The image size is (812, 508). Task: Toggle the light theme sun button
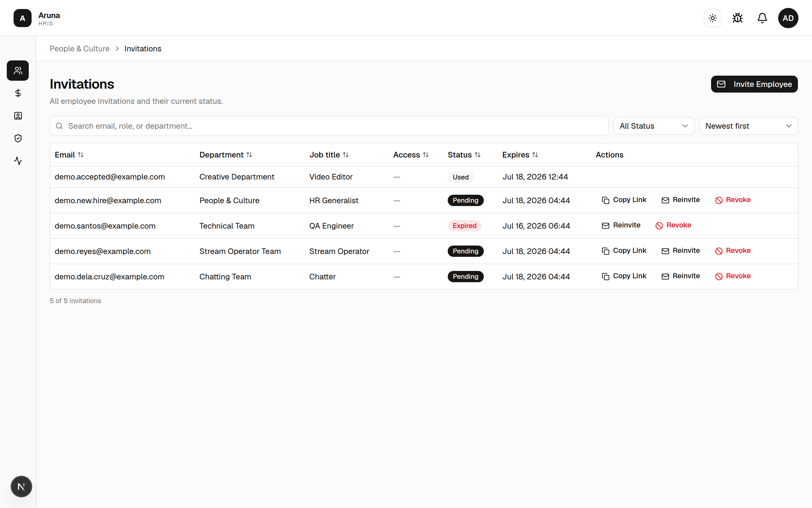tap(713, 18)
